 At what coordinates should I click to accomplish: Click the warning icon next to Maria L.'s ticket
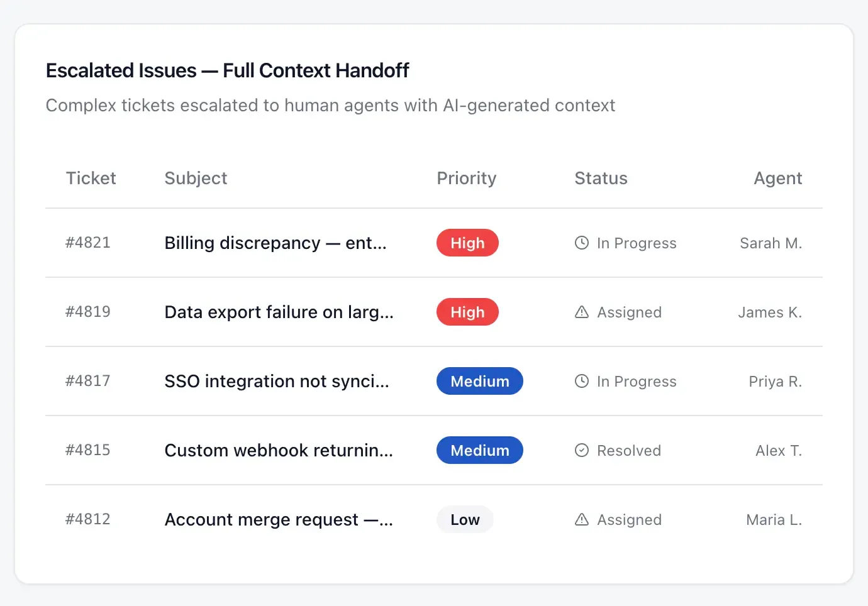click(582, 519)
